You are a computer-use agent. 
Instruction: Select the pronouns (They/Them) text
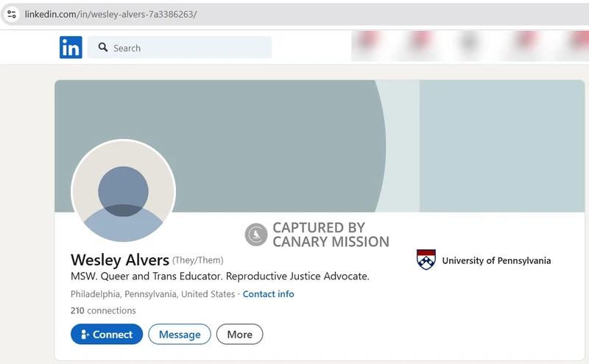pos(197,260)
